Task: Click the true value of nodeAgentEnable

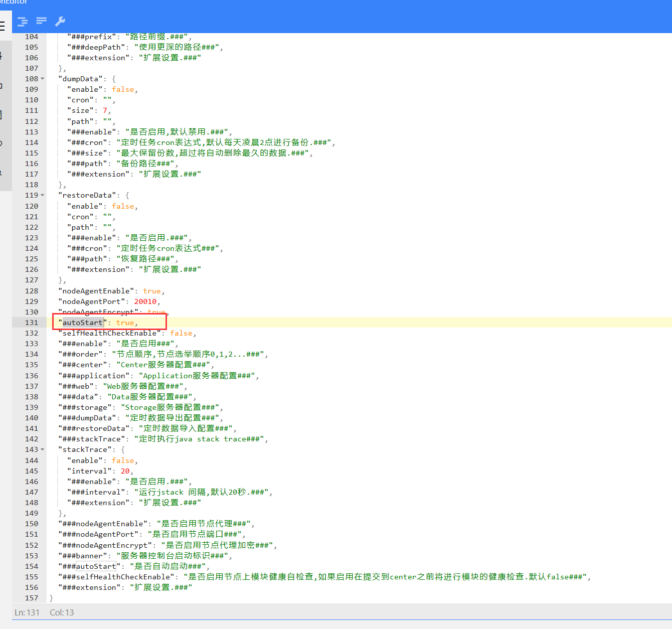Action: point(152,291)
